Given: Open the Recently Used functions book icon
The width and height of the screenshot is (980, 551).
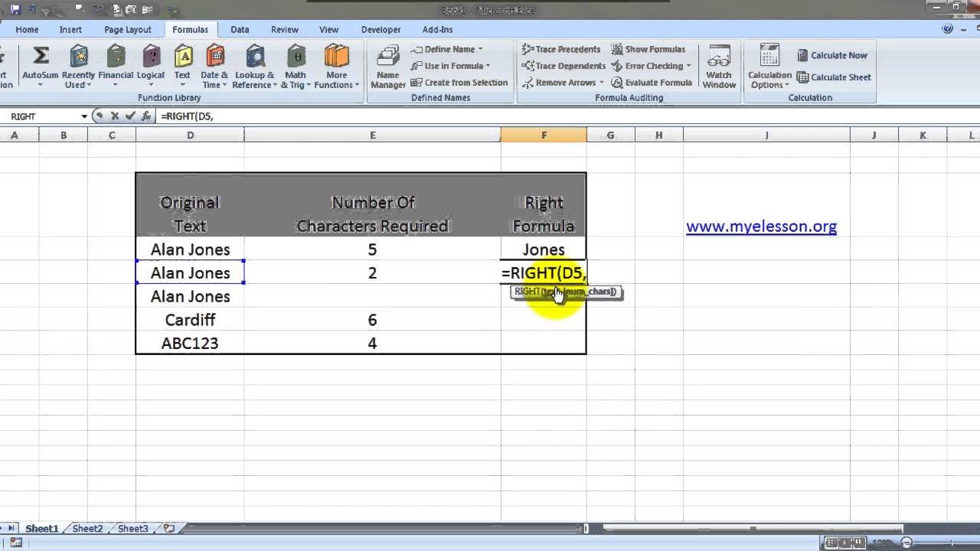Looking at the screenshot, I should click(78, 56).
